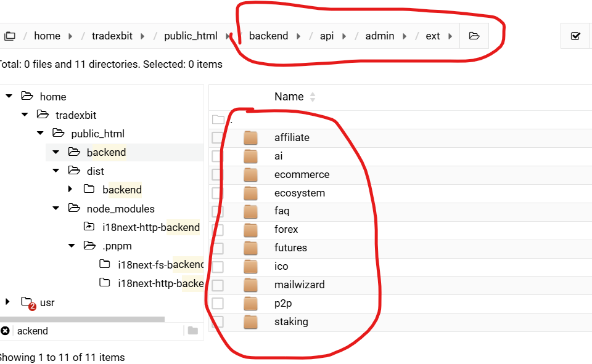Screen dimensions: 592x364
Task: Click the root directory icon before home breadcrumb
Action: click(9, 36)
